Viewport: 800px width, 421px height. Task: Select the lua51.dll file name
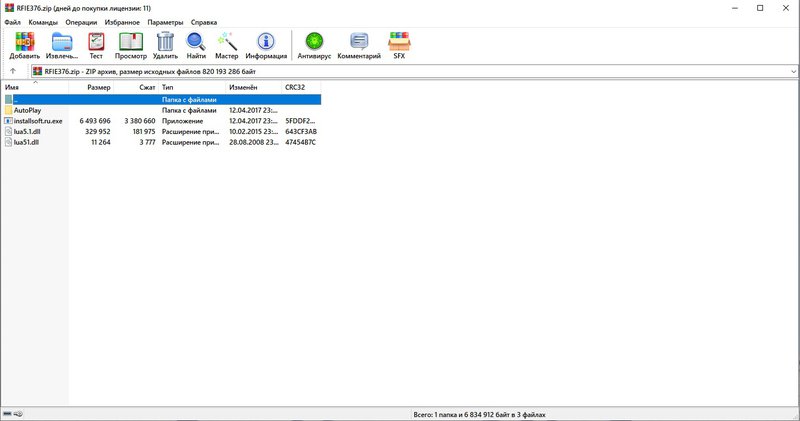click(x=26, y=142)
